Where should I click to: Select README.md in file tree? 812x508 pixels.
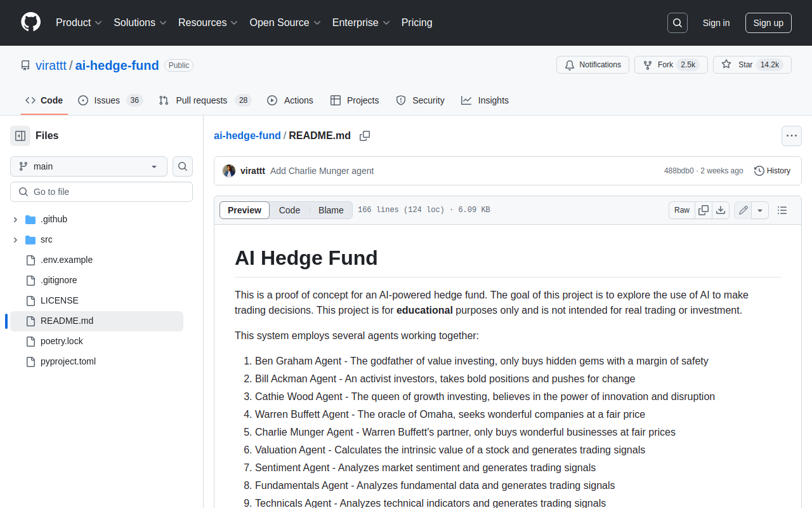[96, 321]
